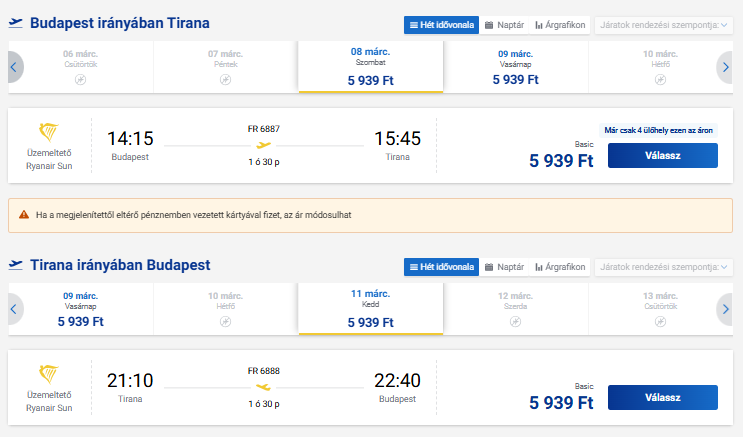Viewport: 743px width, 437px height.
Task: Click Ryanair harp logo on flight FR 6887
Action: point(49,132)
